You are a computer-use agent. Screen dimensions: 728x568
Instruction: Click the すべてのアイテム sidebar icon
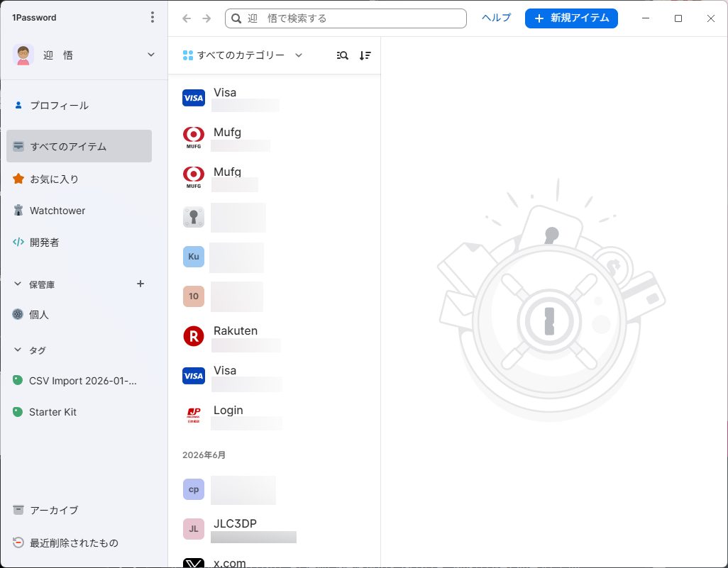(x=18, y=146)
